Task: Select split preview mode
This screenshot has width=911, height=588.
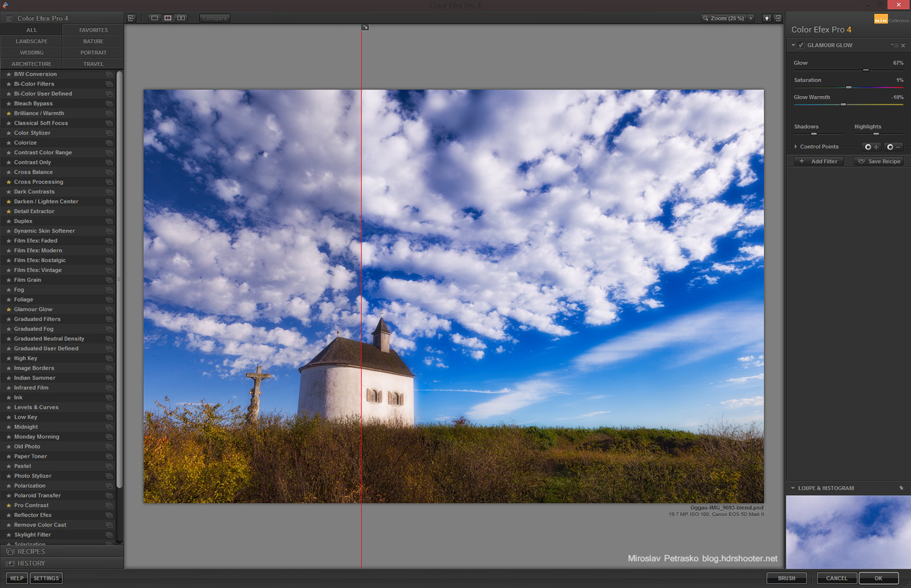Action: pos(168,18)
